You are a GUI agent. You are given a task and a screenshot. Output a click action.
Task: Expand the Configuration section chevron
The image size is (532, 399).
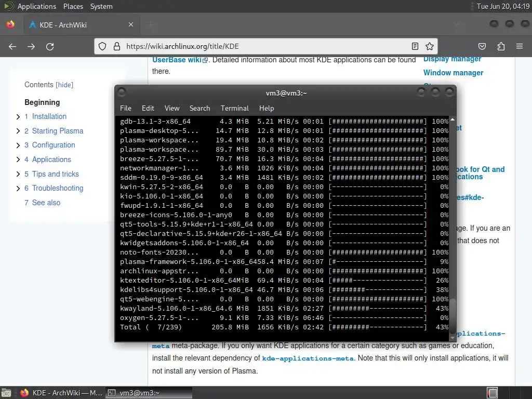pos(18,145)
